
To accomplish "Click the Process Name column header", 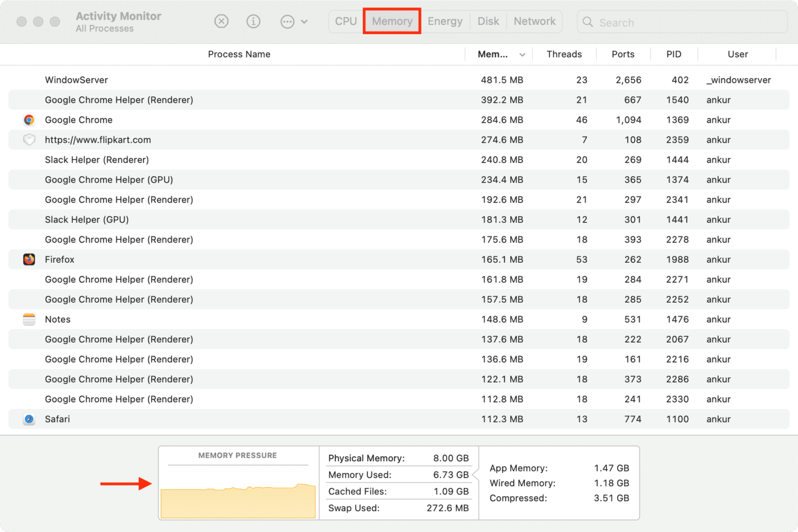I will 239,54.
